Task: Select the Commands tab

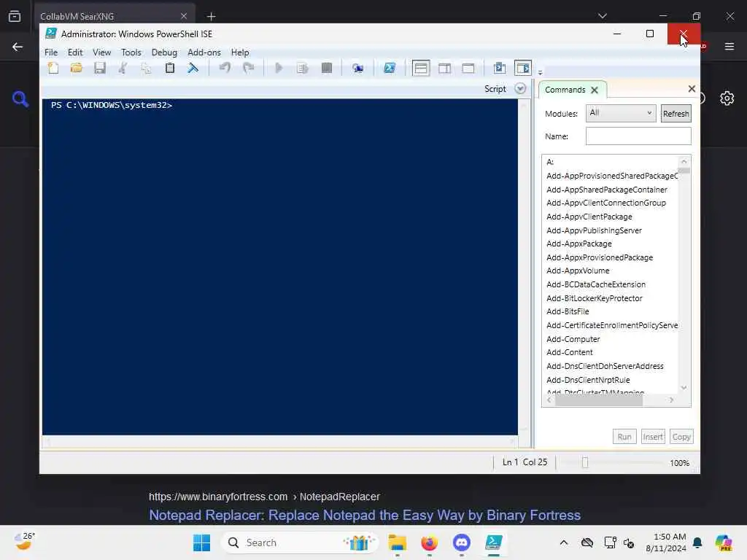Action: click(x=565, y=90)
